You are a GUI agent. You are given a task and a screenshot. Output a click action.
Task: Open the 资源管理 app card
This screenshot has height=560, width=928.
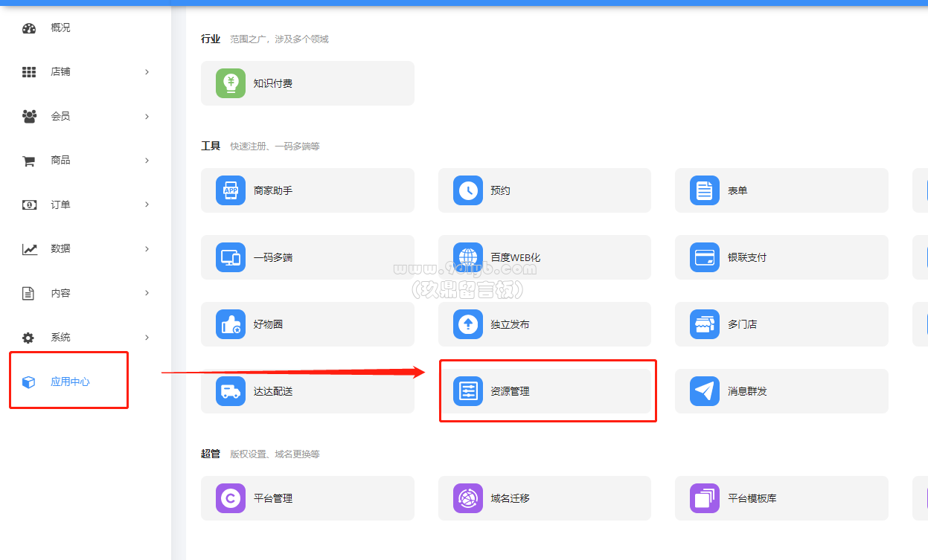(x=545, y=391)
